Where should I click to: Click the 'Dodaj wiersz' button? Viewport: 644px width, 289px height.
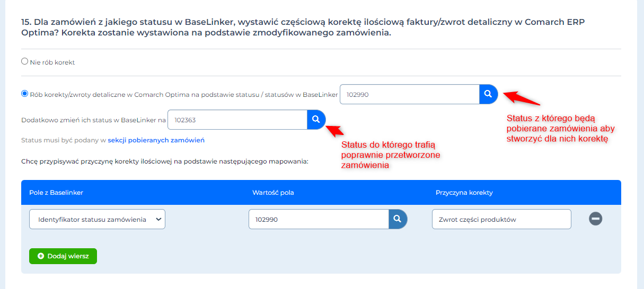63,256
